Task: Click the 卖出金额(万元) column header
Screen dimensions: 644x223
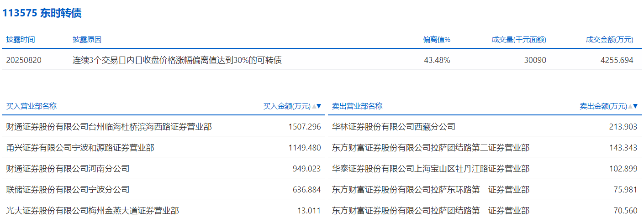Action: coord(603,106)
